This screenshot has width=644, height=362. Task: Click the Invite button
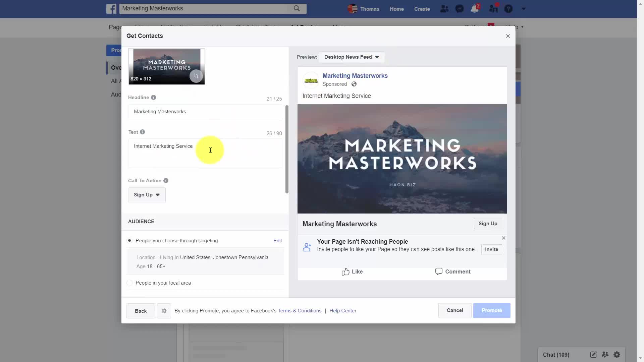coord(491,249)
